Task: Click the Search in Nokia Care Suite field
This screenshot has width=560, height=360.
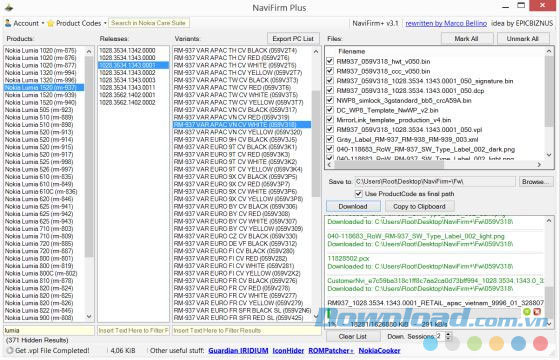Action: (149, 23)
